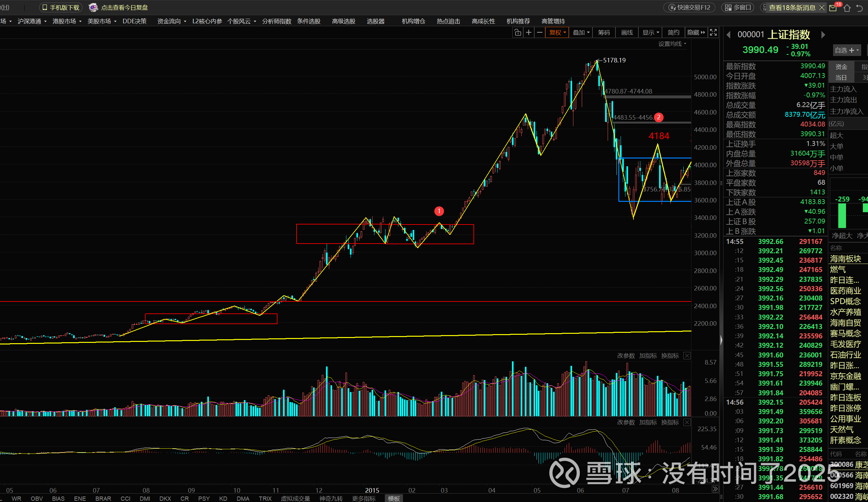Zoom out chart with minus icon
The width and height of the screenshot is (868, 502).
[x=540, y=32]
